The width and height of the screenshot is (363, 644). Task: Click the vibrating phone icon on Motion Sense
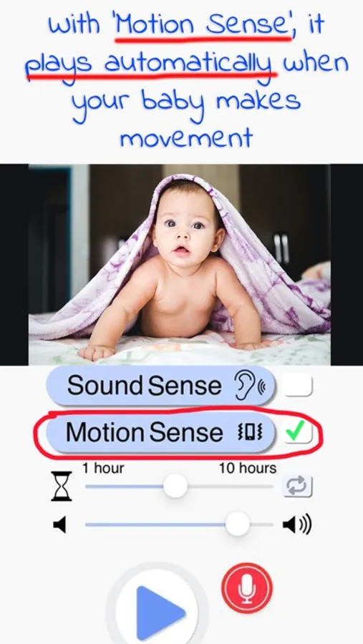pos(250,433)
